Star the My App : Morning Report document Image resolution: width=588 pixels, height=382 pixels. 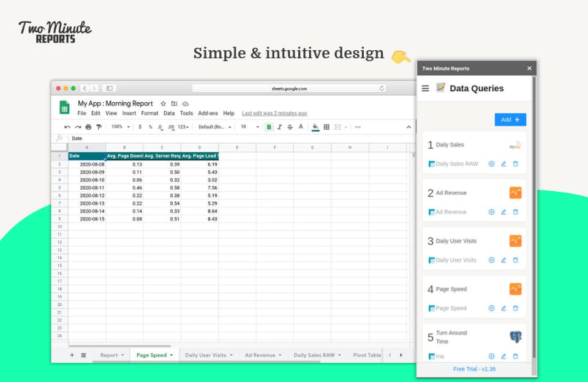point(163,104)
